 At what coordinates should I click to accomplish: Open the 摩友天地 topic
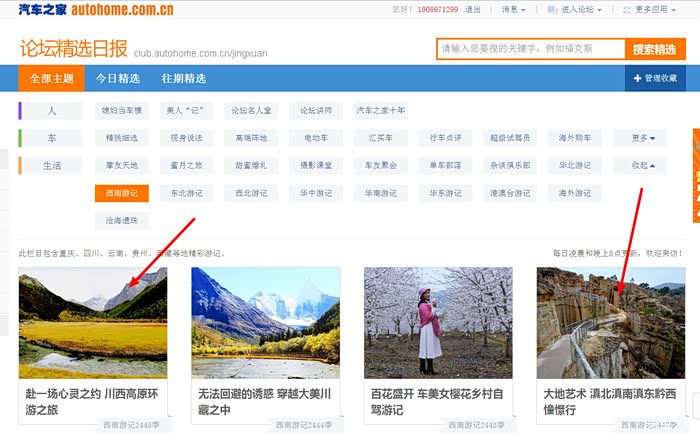pos(121,166)
